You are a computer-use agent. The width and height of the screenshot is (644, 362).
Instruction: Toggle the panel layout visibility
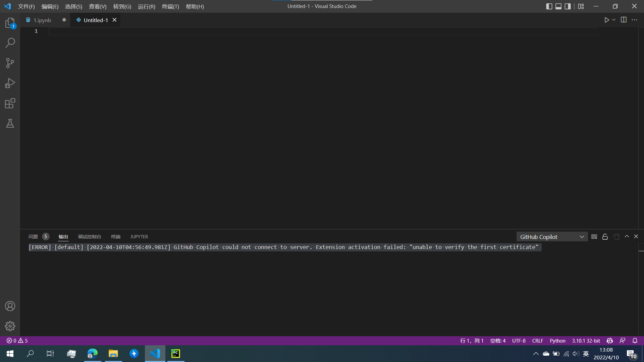pos(558,6)
